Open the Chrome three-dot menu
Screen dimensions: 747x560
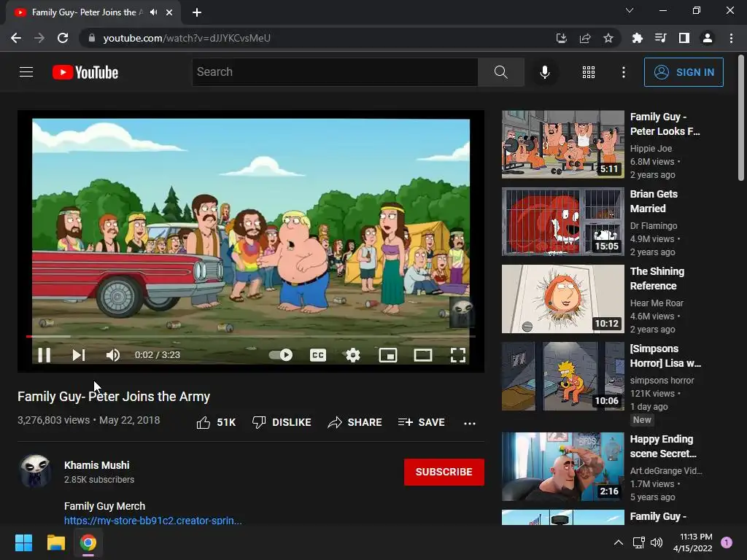click(731, 38)
